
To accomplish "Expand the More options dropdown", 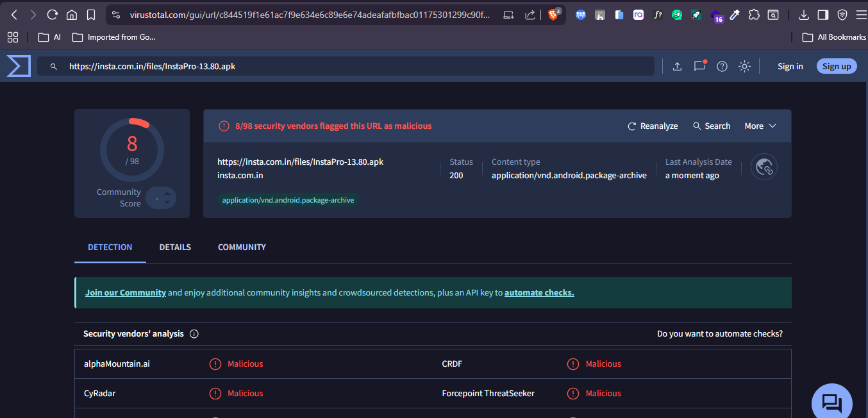I will [x=760, y=126].
